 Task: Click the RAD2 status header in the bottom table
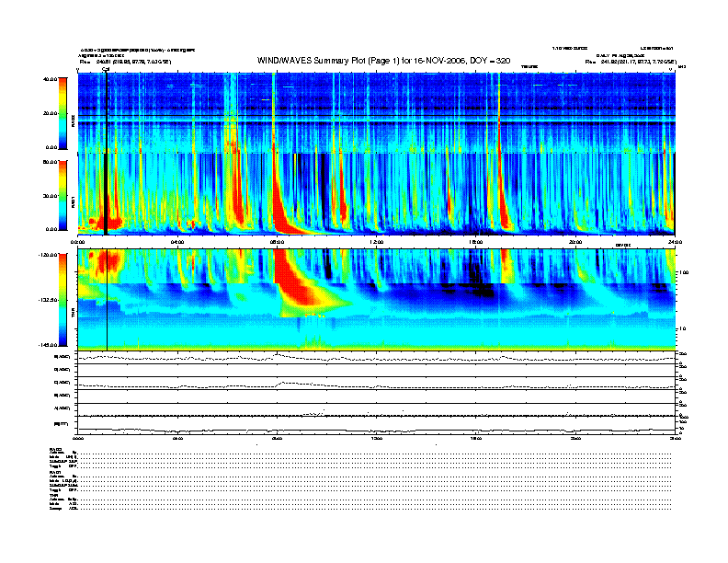[55, 449]
